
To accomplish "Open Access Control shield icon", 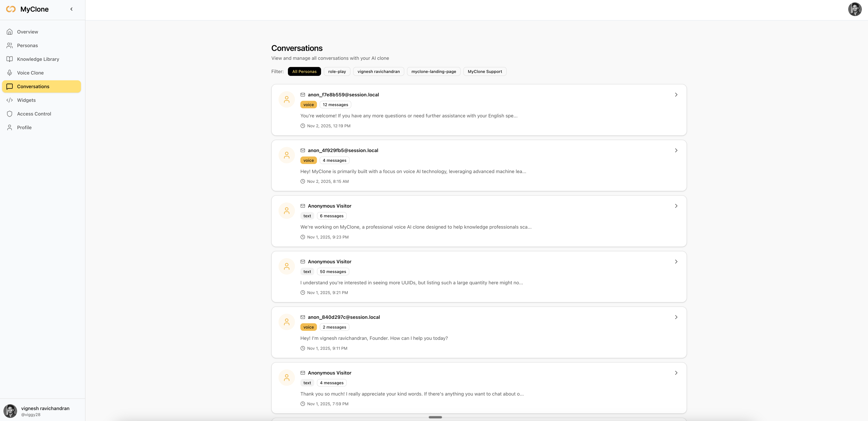I will 9,114.
